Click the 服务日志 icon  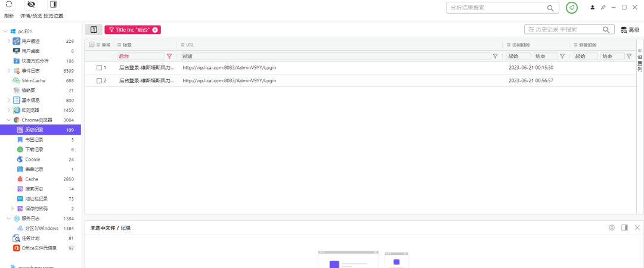coord(17,219)
